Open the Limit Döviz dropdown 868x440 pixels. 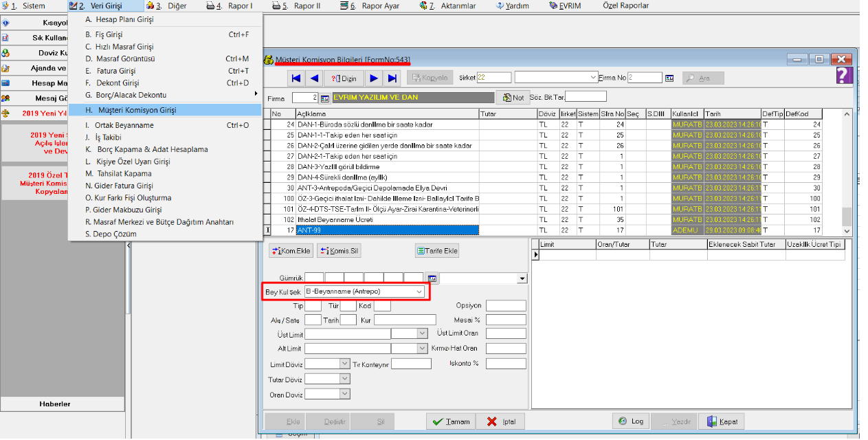pyautogui.click(x=344, y=364)
